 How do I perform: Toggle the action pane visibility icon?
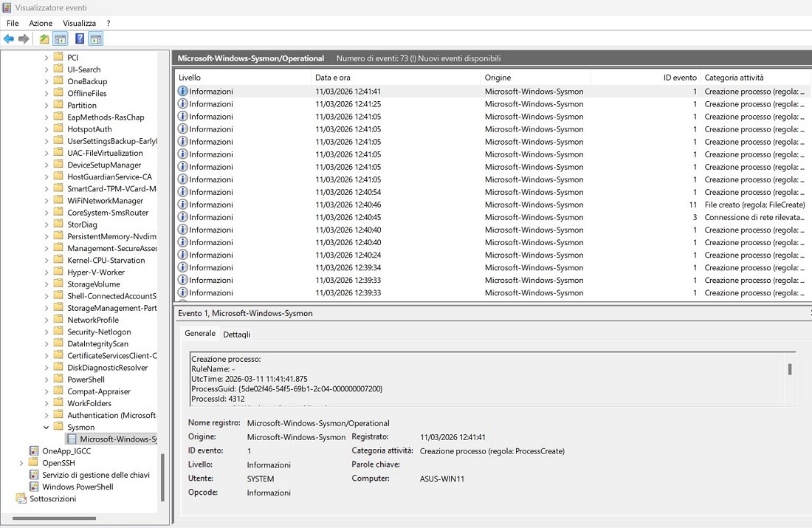point(94,38)
